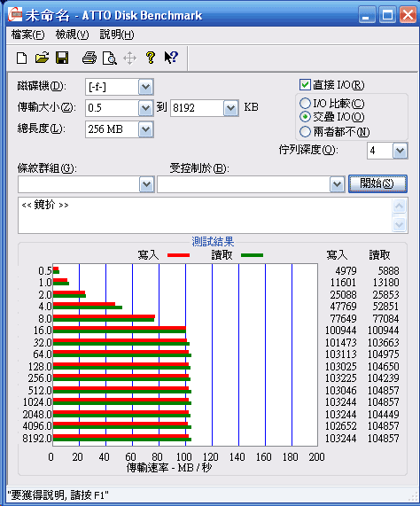Expand the 條紋群組 dropdown arrow
Image resolution: width=420 pixels, height=506 pixels.
pos(147,184)
